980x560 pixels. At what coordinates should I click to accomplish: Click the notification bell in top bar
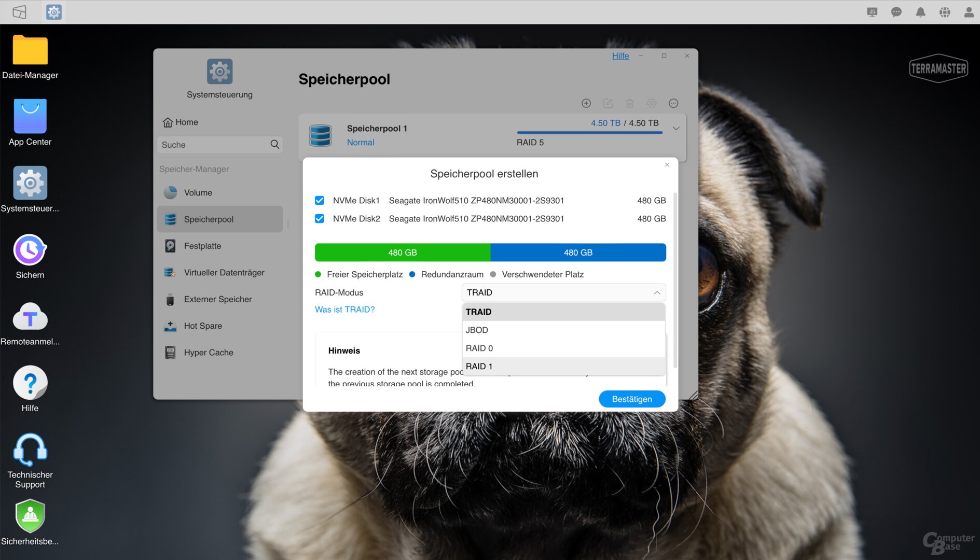coord(920,12)
